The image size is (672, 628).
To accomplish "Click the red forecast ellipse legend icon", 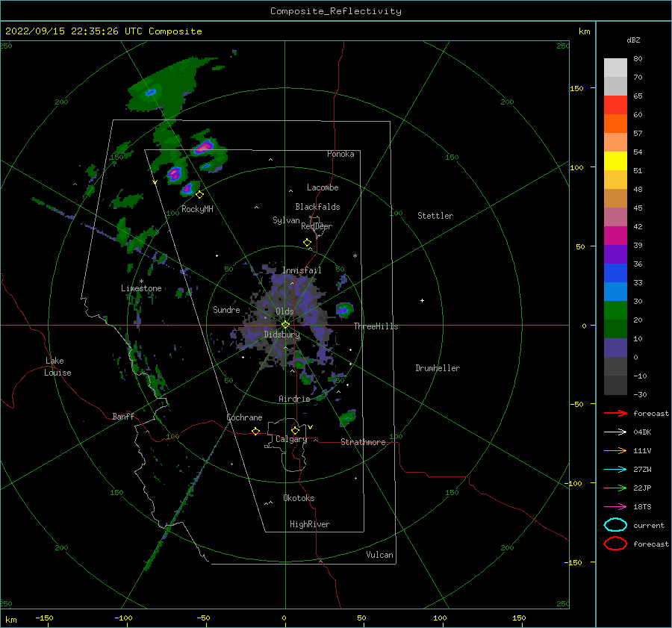I will [615, 544].
